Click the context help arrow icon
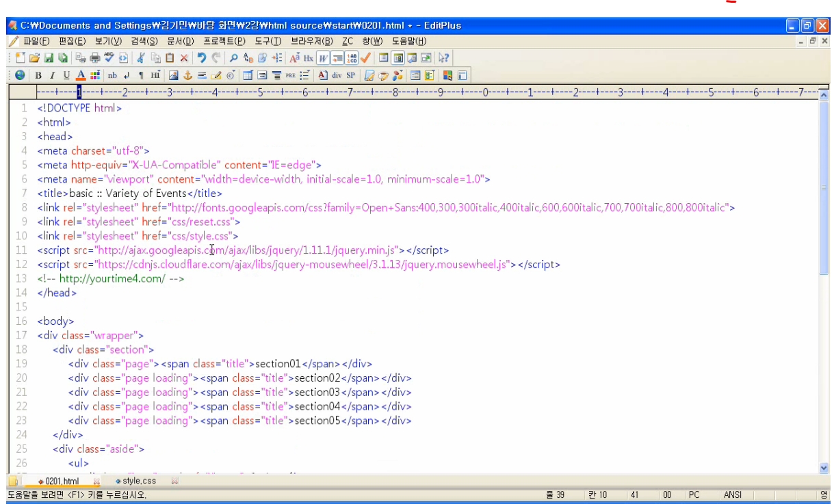This screenshot has width=834, height=504. tap(444, 58)
